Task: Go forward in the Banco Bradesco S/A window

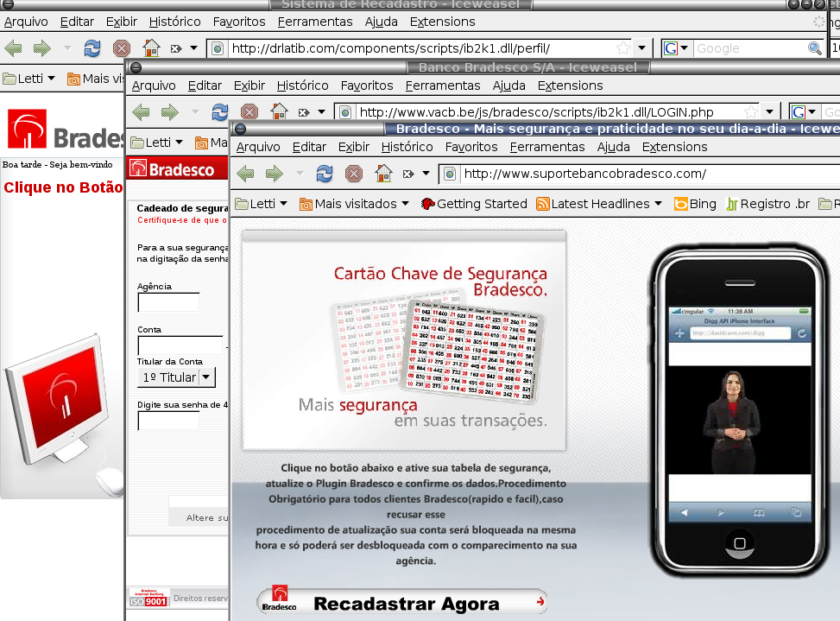Action: (170, 112)
